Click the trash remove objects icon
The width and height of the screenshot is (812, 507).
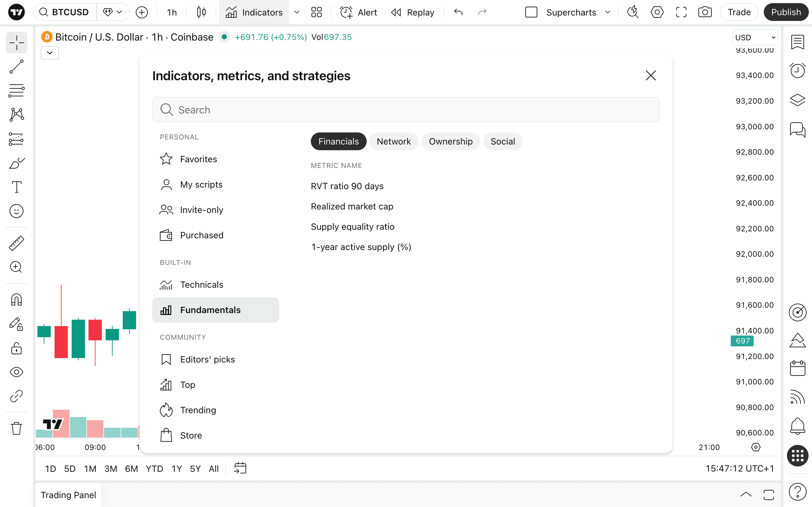click(16, 428)
